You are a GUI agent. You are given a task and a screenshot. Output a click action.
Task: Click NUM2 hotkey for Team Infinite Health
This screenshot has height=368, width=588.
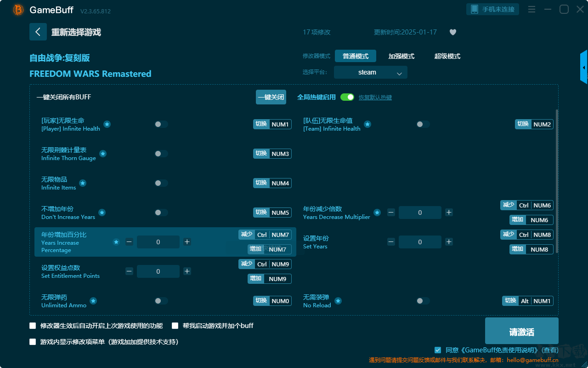click(534, 124)
